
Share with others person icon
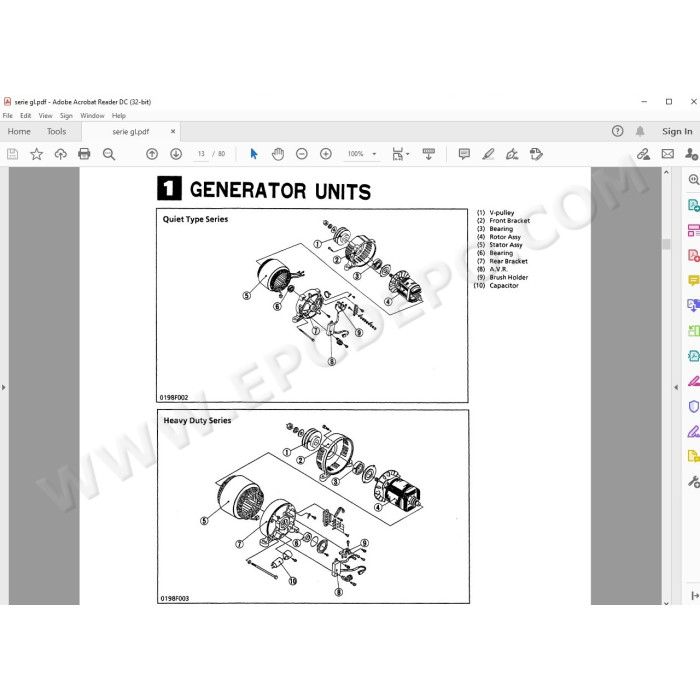tap(692, 154)
